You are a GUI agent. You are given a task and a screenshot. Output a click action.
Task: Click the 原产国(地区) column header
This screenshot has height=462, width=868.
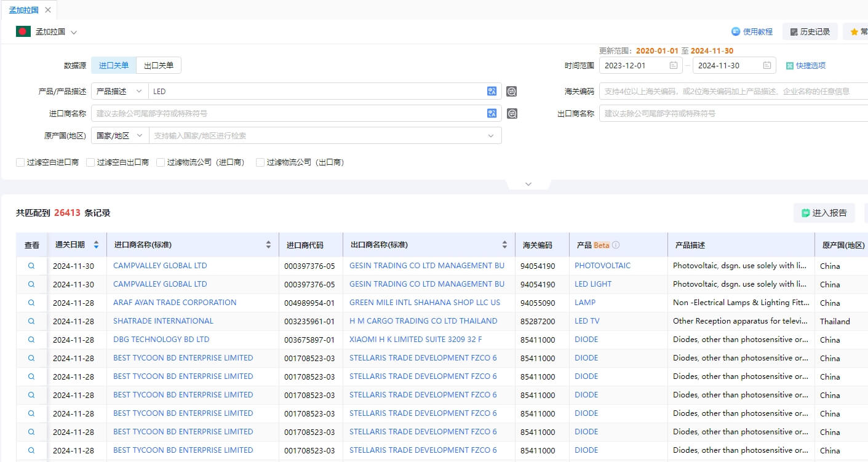(x=843, y=245)
